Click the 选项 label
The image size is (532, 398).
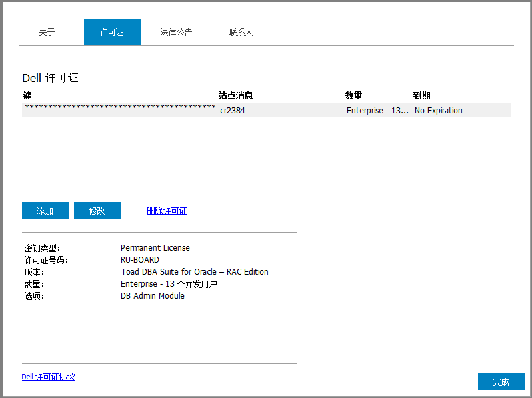pyautogui.click(x=34, y=296)
